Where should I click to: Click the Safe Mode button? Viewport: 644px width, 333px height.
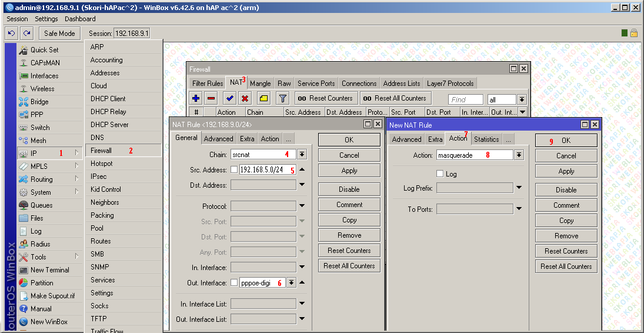coord(59,34)
